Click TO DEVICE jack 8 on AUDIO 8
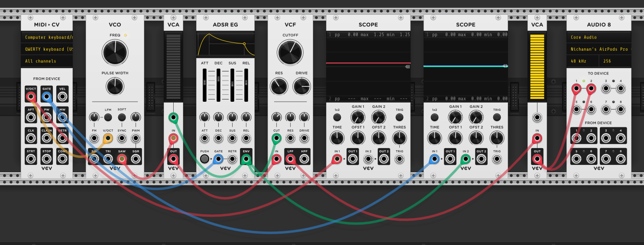Screen dimensions: 644x245 [x=621, y=110]
